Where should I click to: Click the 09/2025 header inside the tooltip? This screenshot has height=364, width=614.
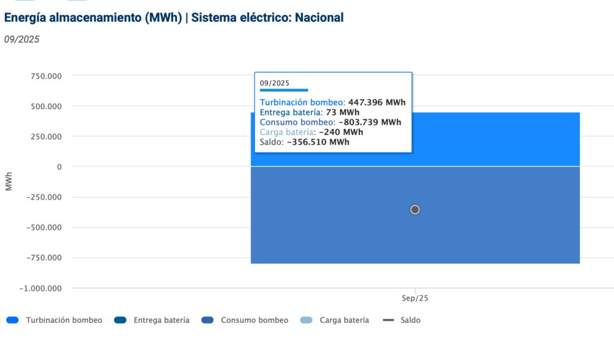[273, 83]
